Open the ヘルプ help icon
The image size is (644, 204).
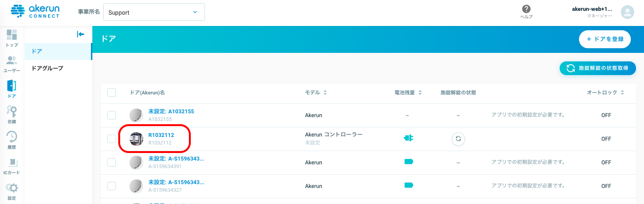(526, 12)
